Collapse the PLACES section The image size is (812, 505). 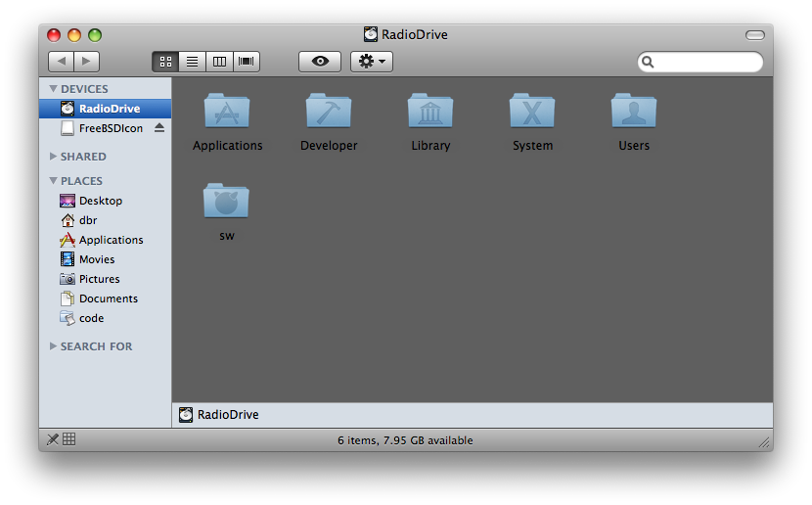(53, 181)
